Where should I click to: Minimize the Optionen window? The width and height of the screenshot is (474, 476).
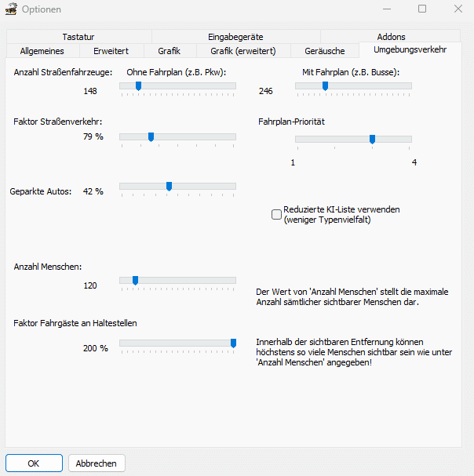(385, 9)
